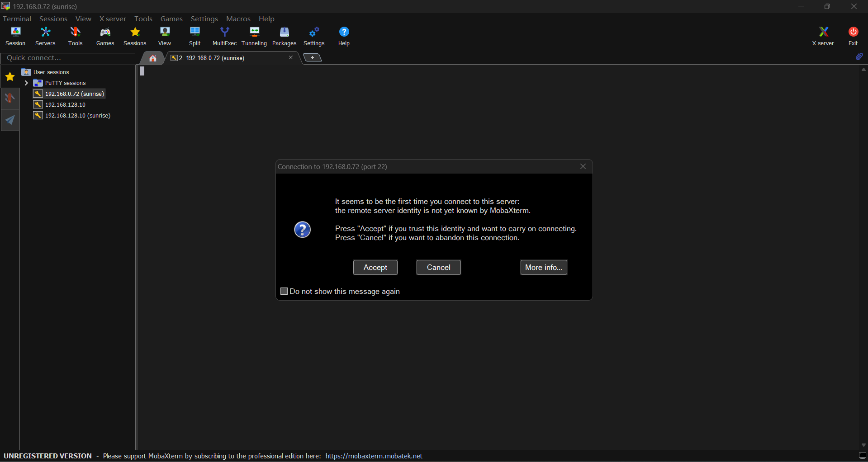This screenshot has height=462, width=868.
Task: Click the Quick connect input field
Action: pyautogui.click(x=68, y=58)
